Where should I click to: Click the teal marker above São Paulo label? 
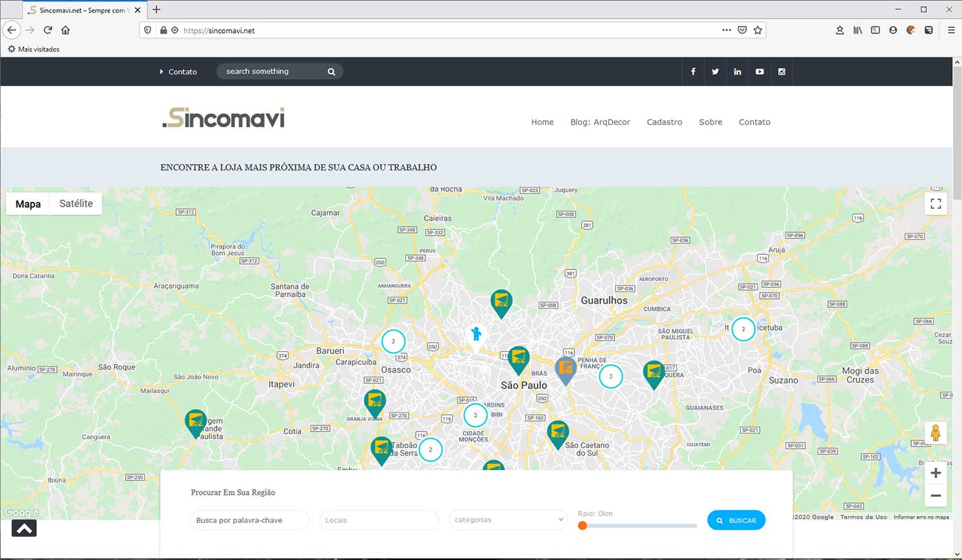(519, 359)
